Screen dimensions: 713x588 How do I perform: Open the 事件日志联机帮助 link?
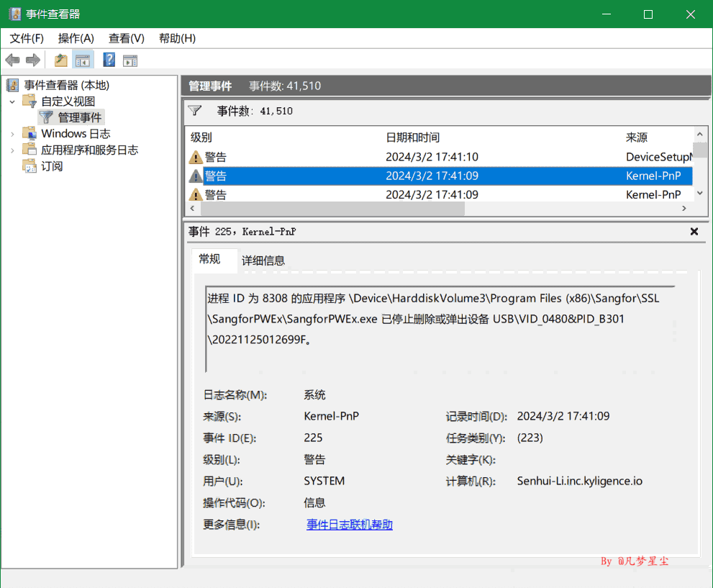[x=349, y=525]
